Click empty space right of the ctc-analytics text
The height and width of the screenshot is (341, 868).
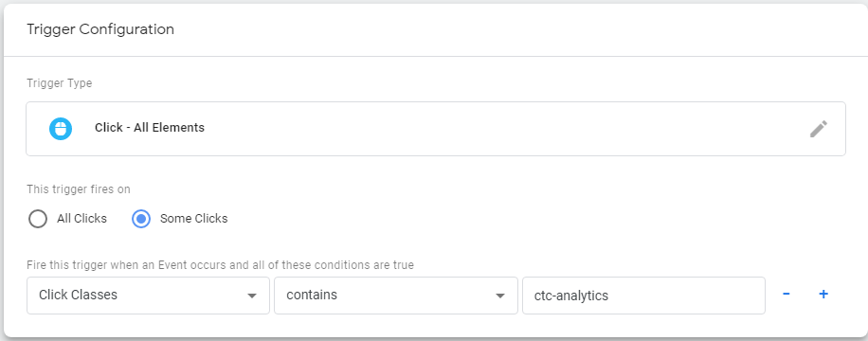[686, 296]
